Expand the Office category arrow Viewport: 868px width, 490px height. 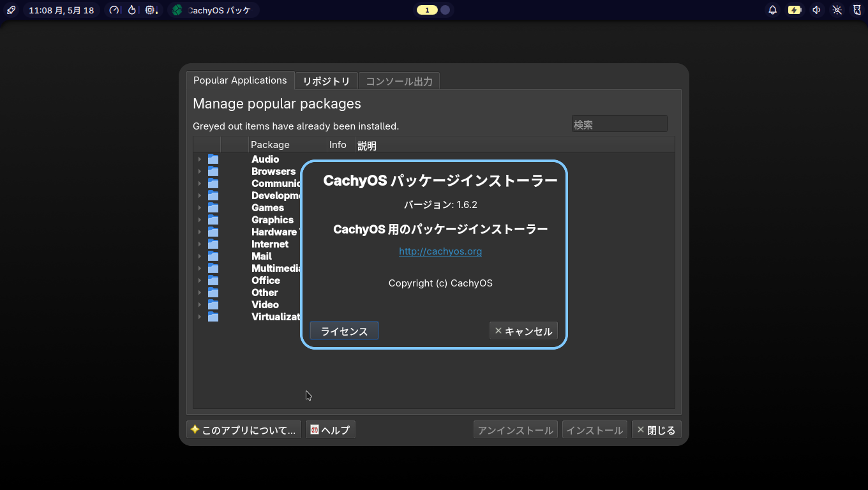click(200, 281)
